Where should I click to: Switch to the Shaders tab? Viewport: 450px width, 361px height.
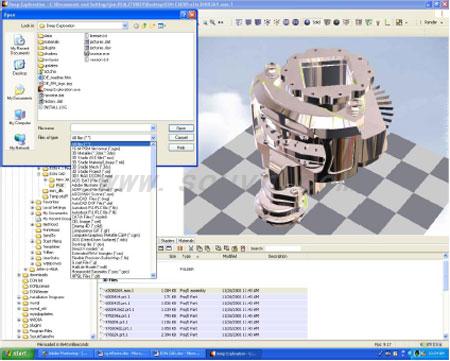(x=167, y=240)
